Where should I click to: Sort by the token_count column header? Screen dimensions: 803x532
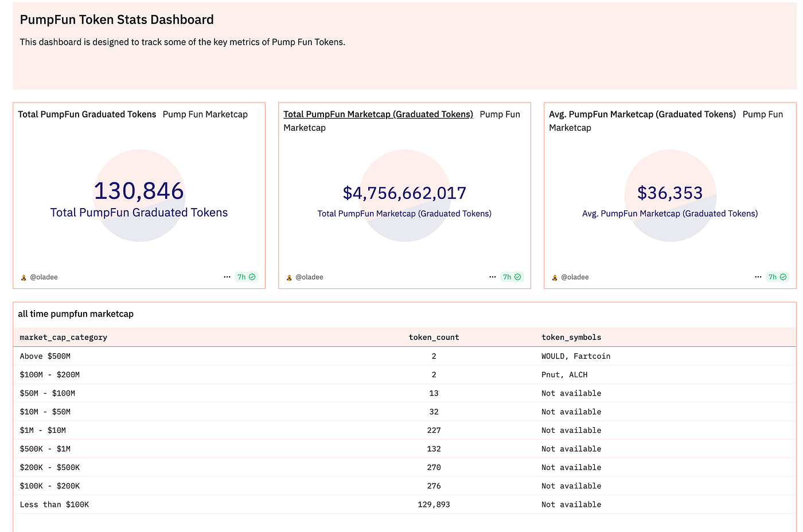(x=434, y=337)
